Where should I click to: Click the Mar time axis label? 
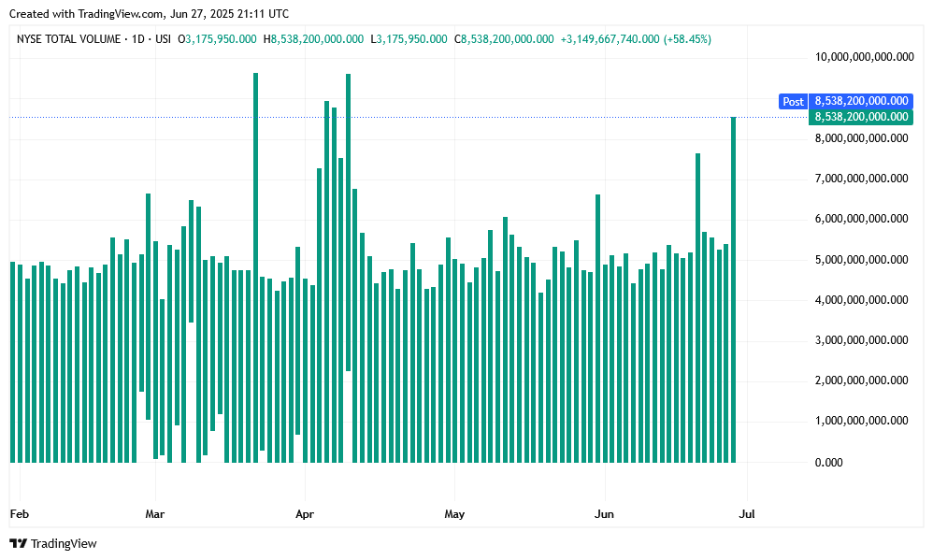(154, 514)
